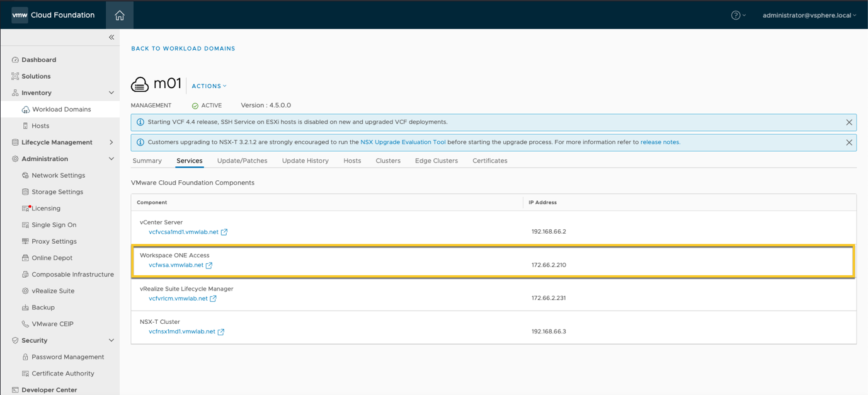The height and width of the screenshot is (395, 868).
Task: Collapse the Security section chevron
Action: pos(111,340)
